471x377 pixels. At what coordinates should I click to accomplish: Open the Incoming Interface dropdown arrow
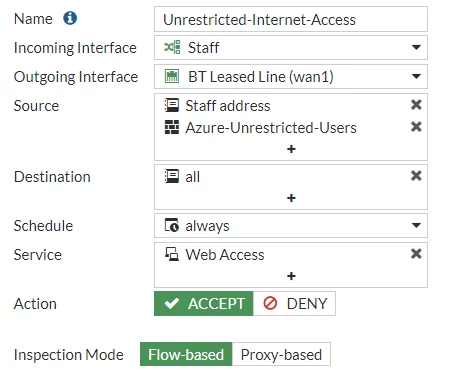tap(416, 47)
